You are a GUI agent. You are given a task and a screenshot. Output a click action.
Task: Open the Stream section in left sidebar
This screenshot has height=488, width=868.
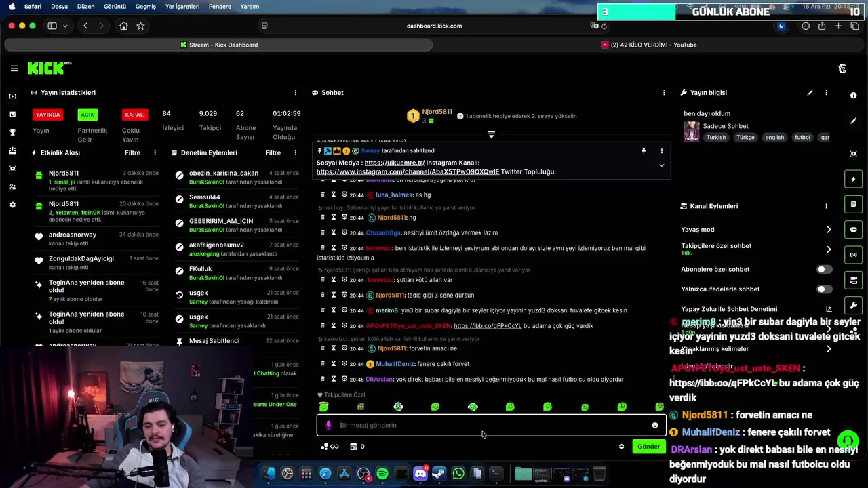(13, 96)
